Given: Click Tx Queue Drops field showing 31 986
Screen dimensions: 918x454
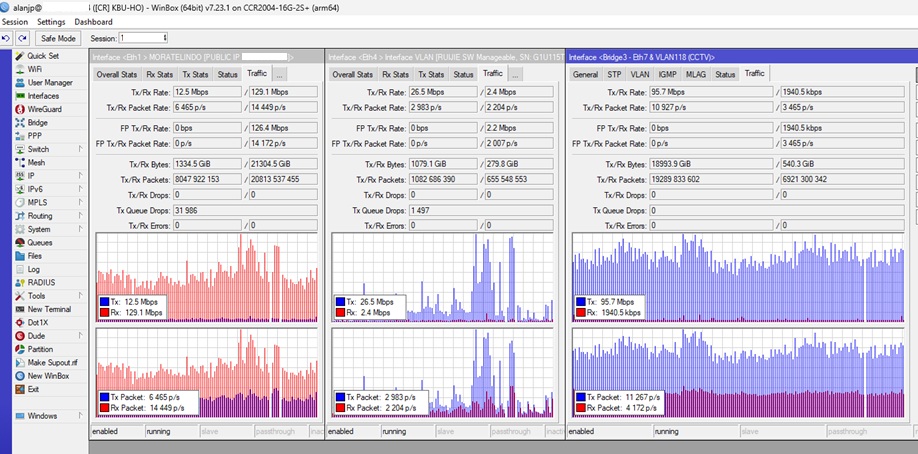Looking at the screenshot, I should click(x=245, y=210).
